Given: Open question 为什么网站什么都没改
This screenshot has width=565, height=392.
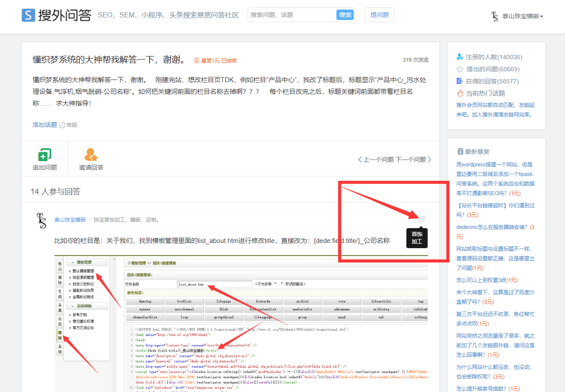Looking at the screenshot, I should click(495, 372).
